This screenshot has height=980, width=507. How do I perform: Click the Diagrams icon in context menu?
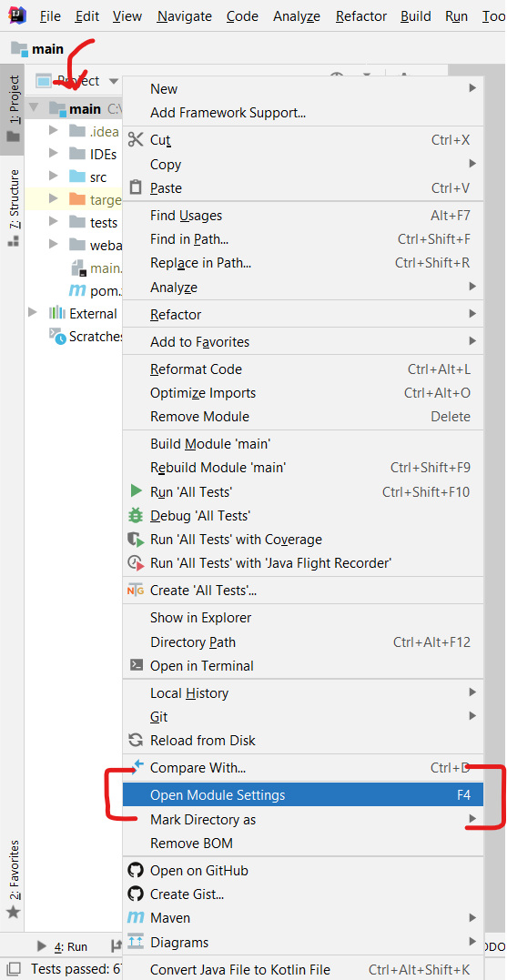(136, 941)
